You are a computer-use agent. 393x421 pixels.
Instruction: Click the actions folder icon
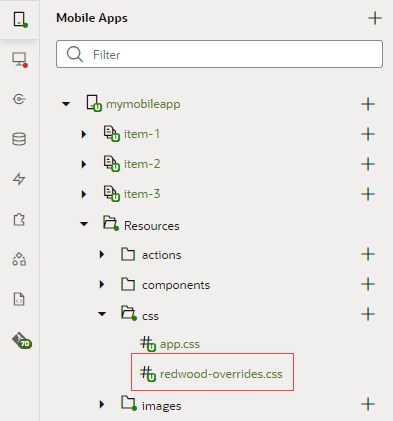click(x=128, y=254)
